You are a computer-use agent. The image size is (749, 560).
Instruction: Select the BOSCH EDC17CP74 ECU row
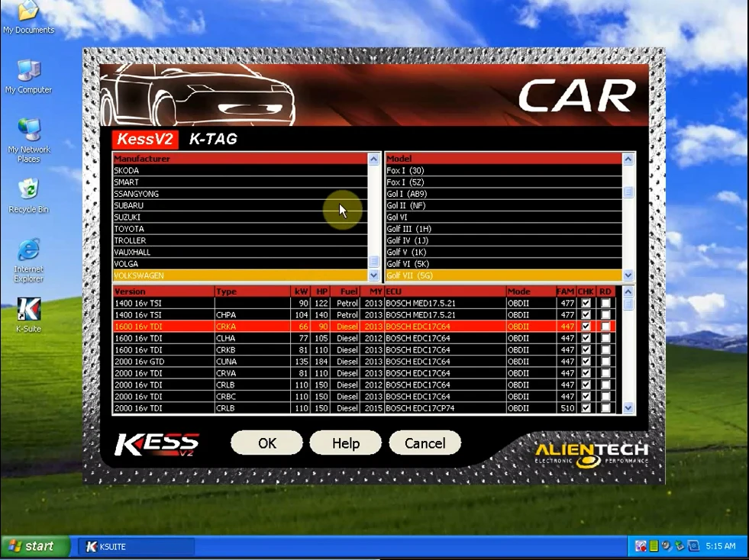(364, 407)
